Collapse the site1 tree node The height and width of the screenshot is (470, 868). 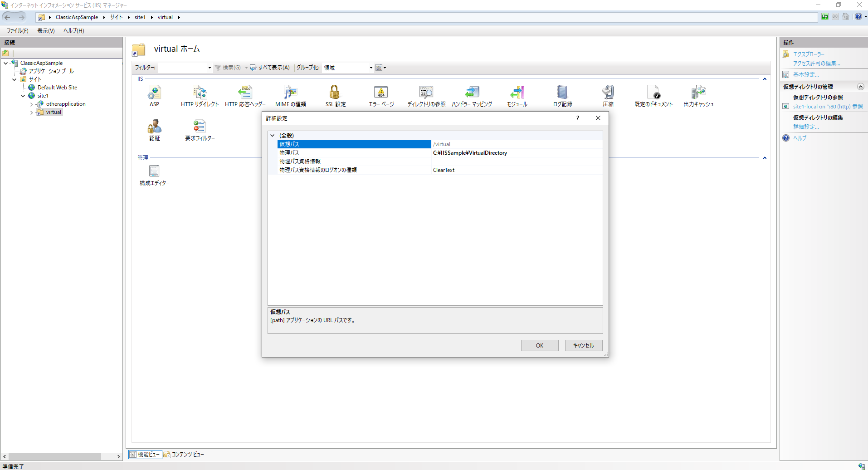tap(23, 96)
